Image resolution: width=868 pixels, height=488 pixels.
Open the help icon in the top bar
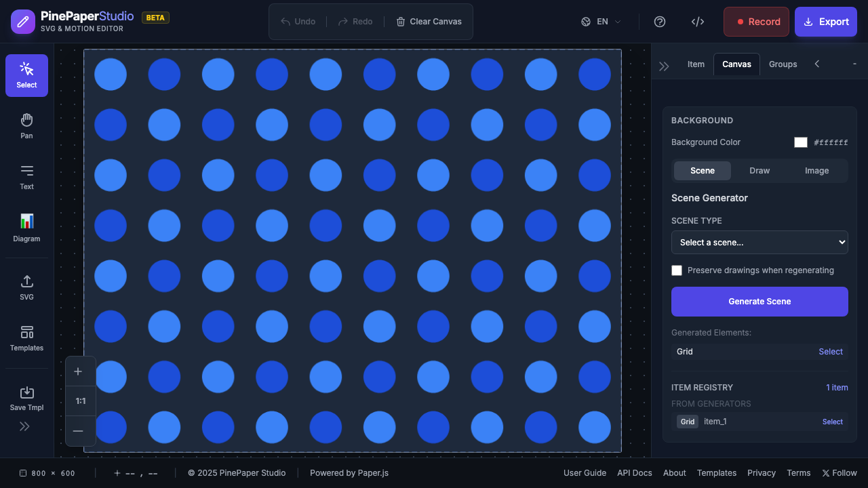pos(659,22)
